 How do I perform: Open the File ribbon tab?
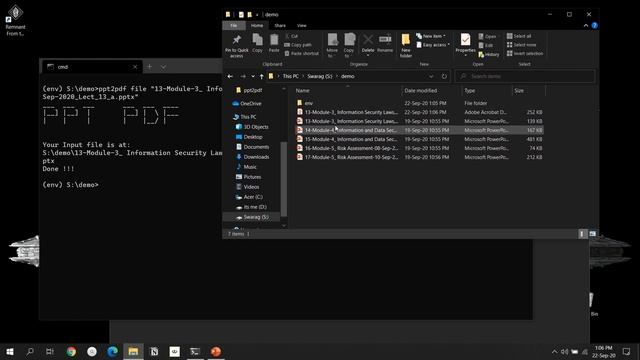[x=234, y=25]
